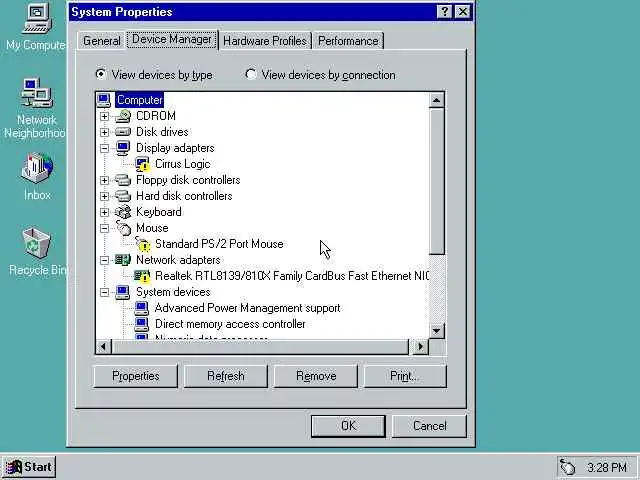This screenshot has width=640, height=480.
Task: Switch to the General tab
Action: [x=102, y=41]
